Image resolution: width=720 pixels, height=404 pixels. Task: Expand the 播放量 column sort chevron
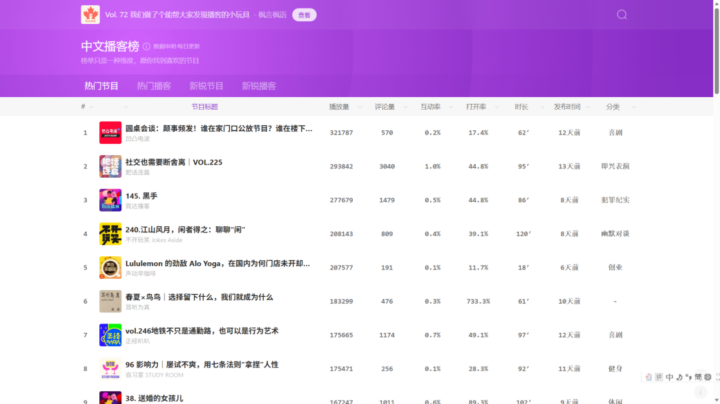[360, 107]
